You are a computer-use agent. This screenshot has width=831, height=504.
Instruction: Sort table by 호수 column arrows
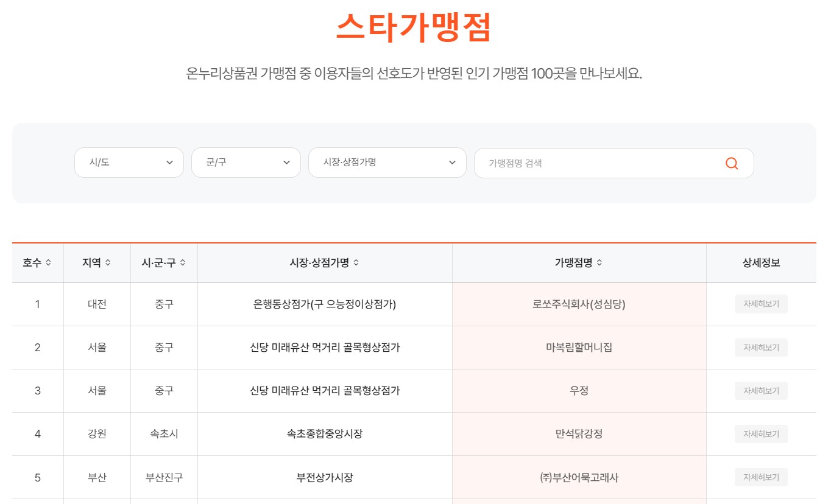[x=49, y=263]
